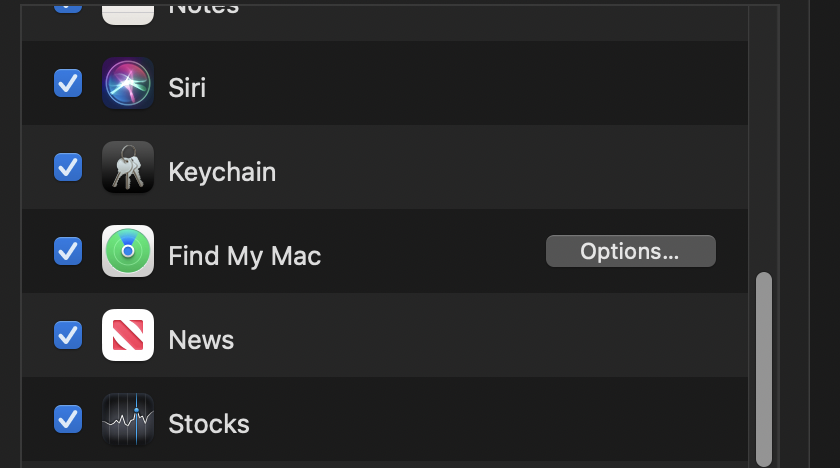Select the News row label

(201, 340)
